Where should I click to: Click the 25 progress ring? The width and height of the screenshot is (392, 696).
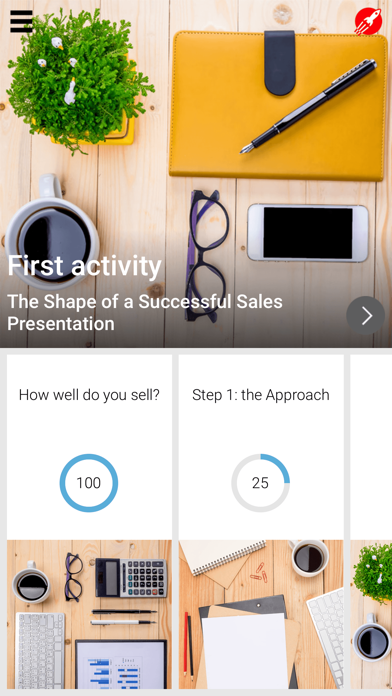click(x=261, y=483)
